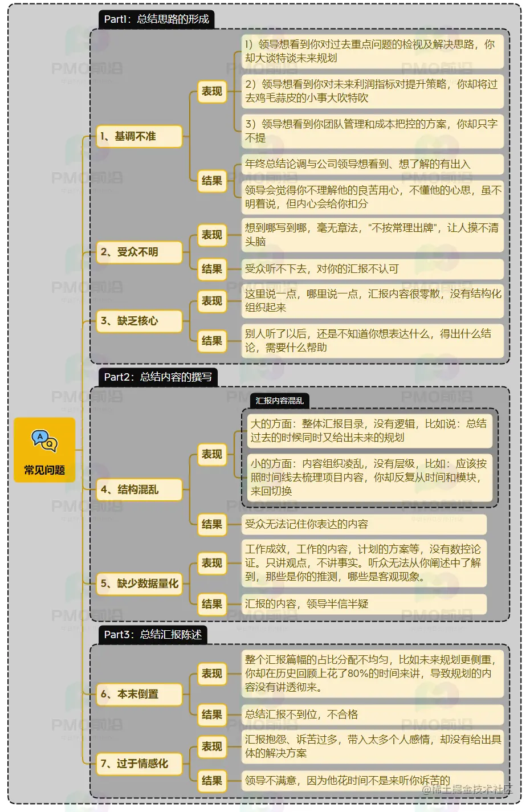Click the 结果 node under 基调不准

click(x=212, y=181)
